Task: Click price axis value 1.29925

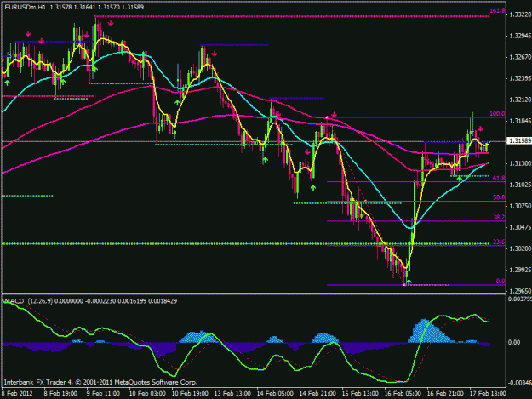Action: click(520, 270)
